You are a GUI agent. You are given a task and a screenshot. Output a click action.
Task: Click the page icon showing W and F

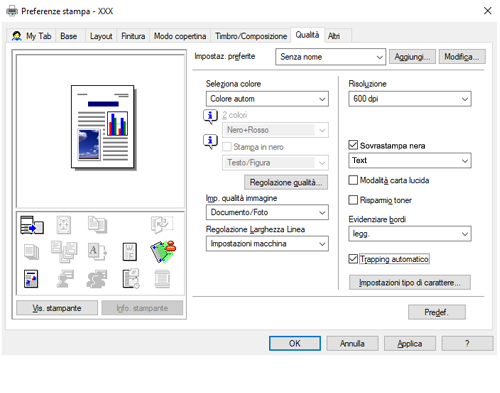click(130, 252)
